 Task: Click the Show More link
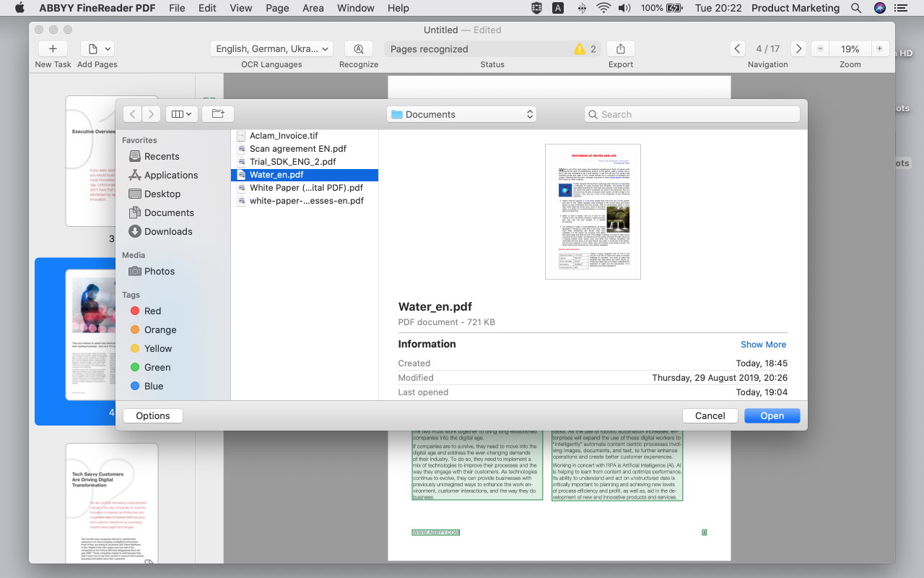pos(763,345)
